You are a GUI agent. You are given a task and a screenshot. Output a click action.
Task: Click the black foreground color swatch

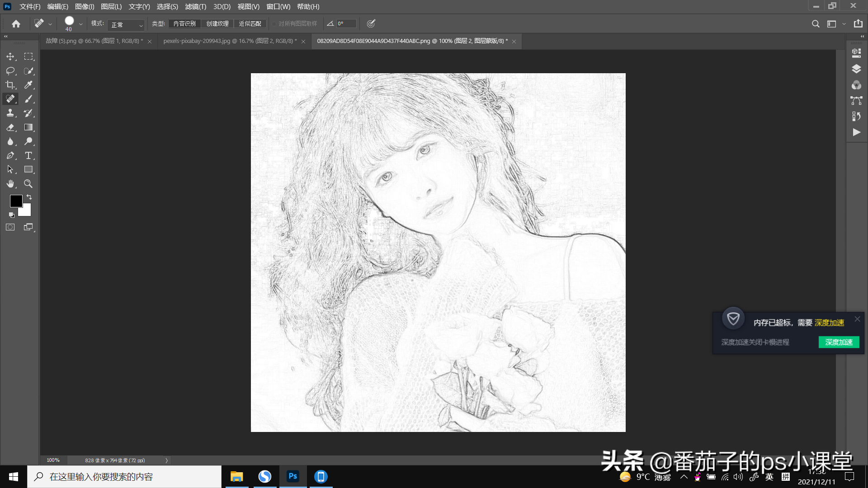tap(16, 201)
